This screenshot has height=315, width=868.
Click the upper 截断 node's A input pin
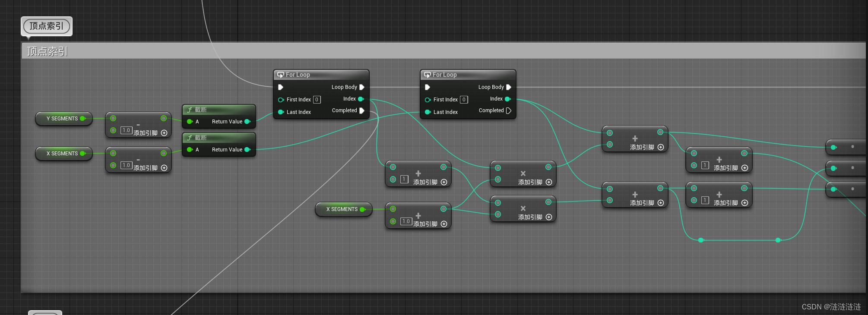point(190,122)
